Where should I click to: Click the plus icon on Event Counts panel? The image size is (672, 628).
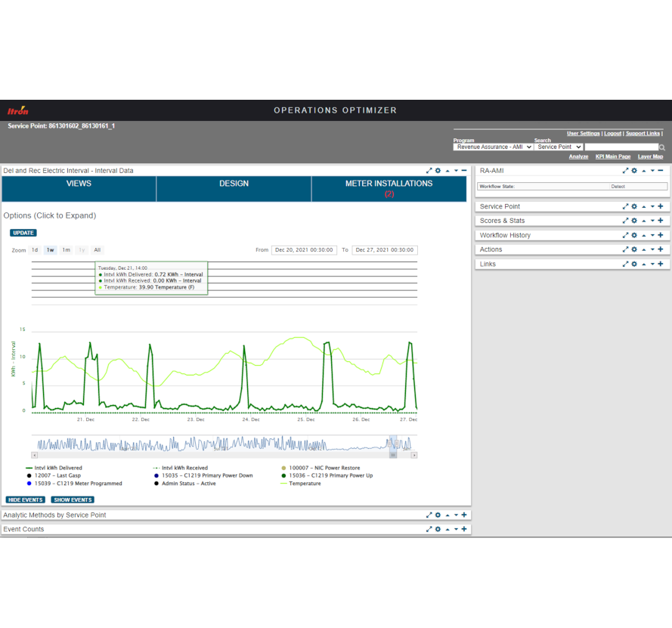tap(463, 529)
